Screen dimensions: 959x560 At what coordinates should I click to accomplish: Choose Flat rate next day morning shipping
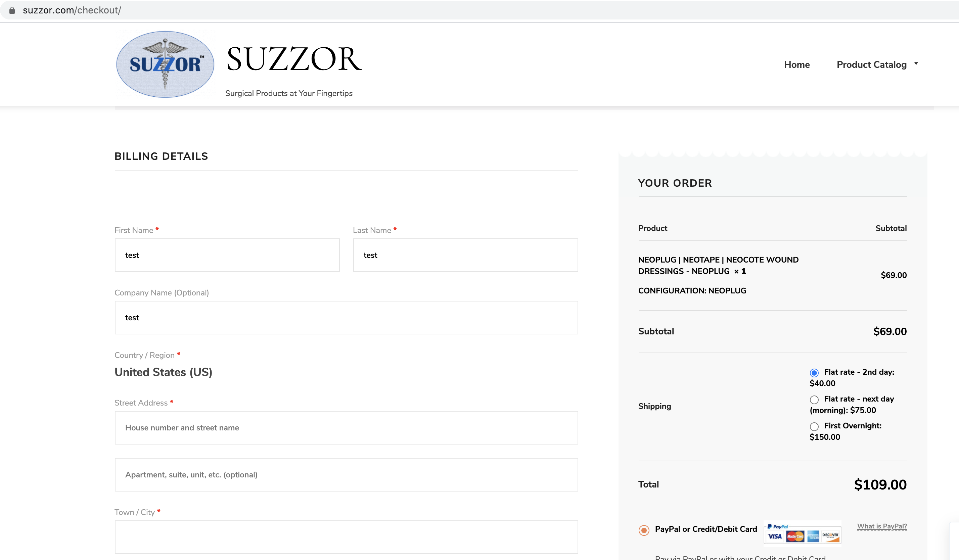point(814,400)
